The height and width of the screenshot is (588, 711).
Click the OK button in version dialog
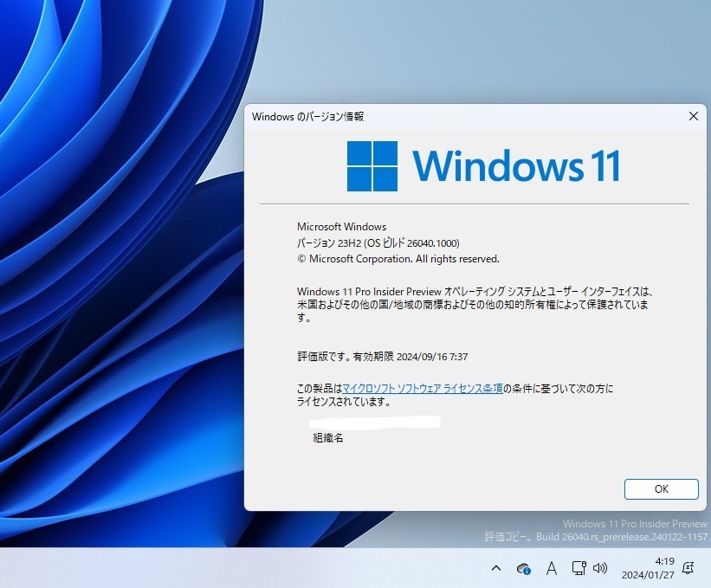(661, 488)
